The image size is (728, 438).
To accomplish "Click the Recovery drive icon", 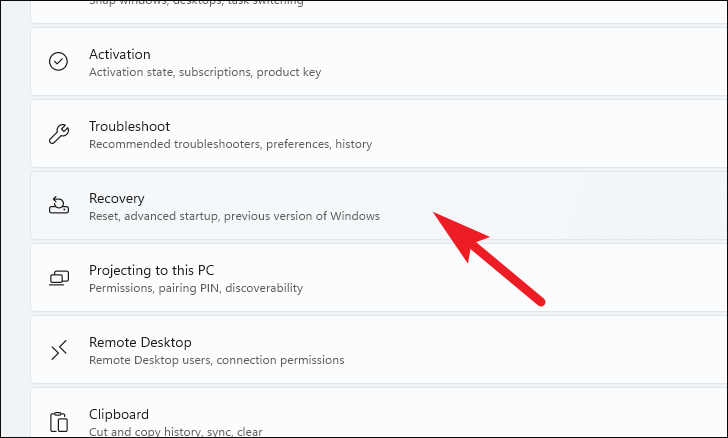I will (x=59, y=205).
